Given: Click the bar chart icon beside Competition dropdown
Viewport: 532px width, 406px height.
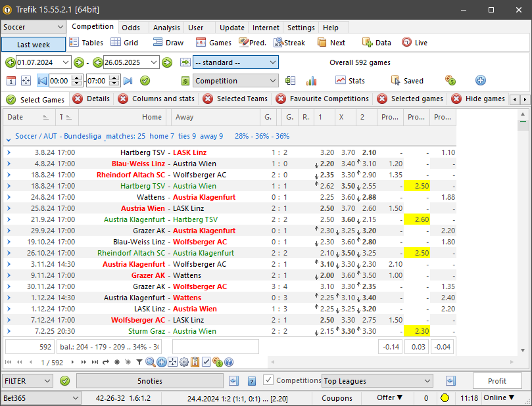Looking at the screenshot, I should point(312,81).
